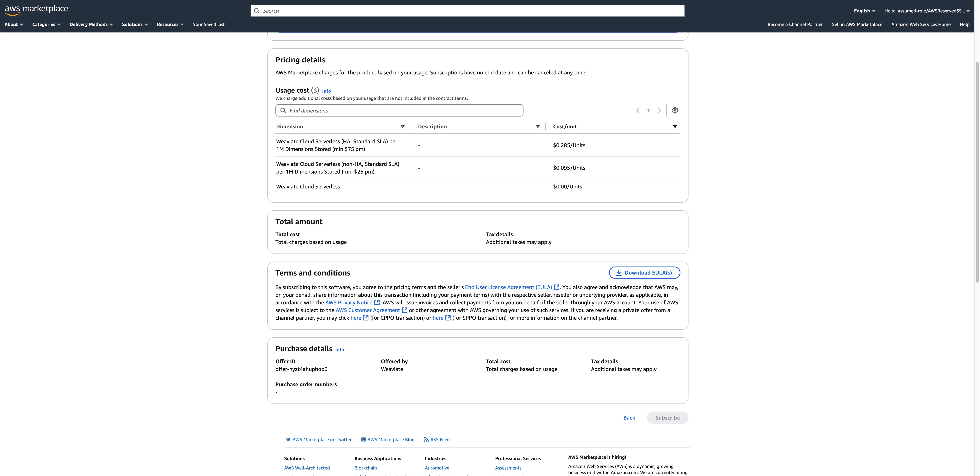The image size is (980, 476).
Task: Open Become a Channel Partner
Action: coord(795,24)
